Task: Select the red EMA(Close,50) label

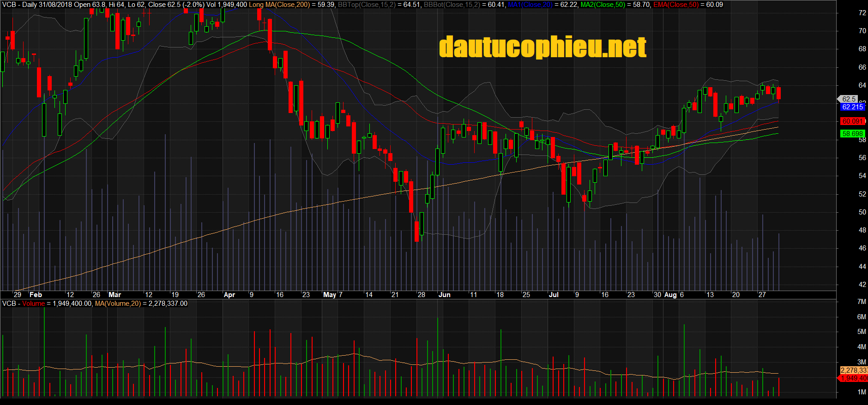Action: pos(675,5)
